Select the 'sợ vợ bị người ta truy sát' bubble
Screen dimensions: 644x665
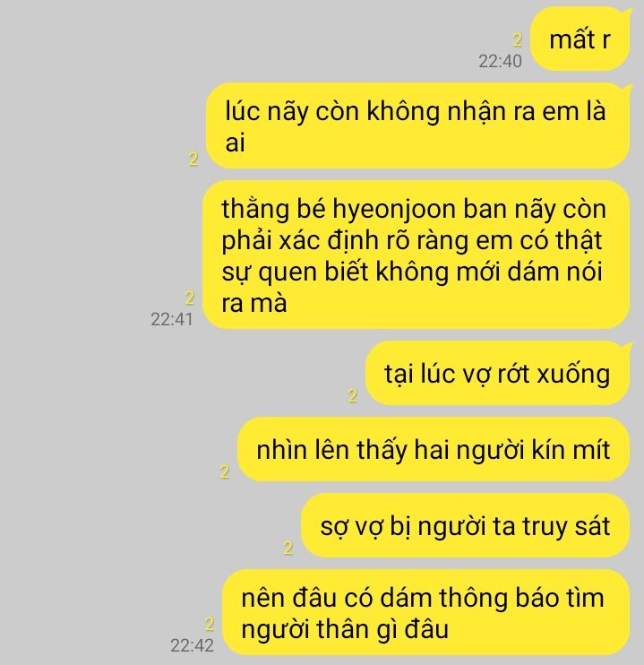point(466,525)
